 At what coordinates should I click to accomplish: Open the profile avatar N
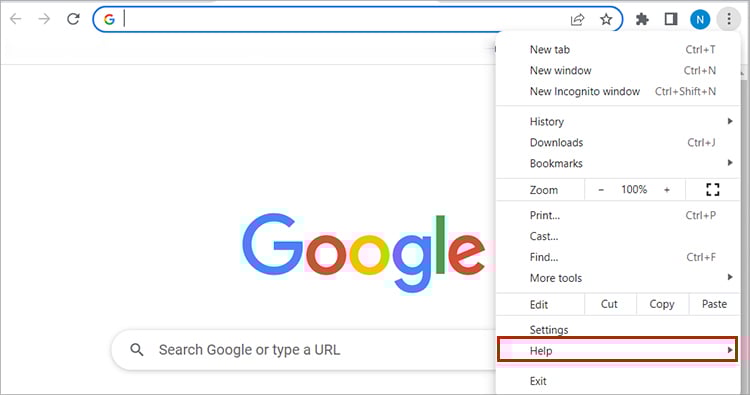(700, 20)
